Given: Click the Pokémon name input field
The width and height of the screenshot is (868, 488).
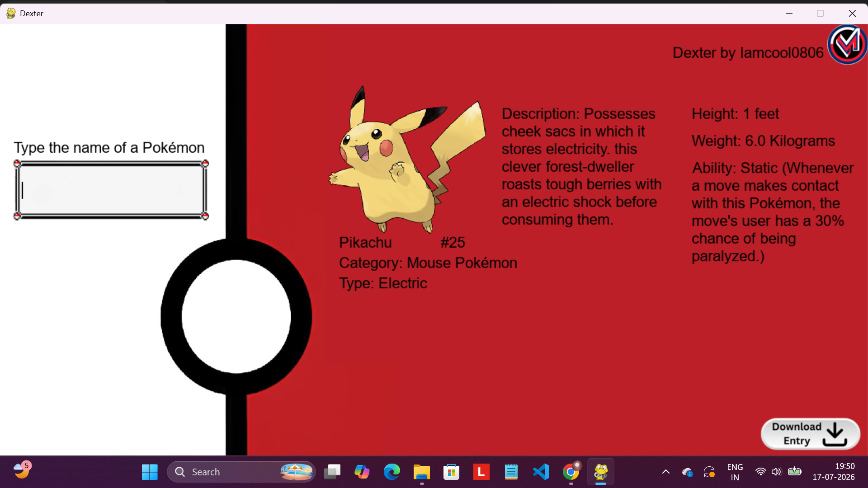Looking at the screenshot, I should click(111, 190).
